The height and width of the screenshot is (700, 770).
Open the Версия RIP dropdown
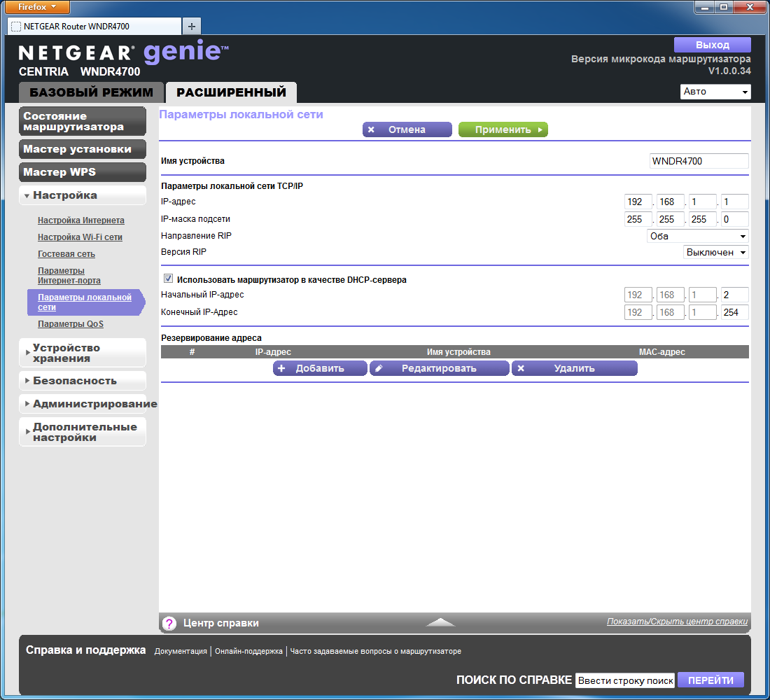715,253
